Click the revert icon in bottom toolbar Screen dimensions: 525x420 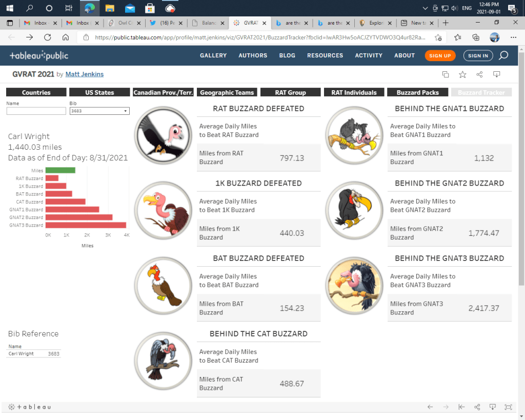(461, 407)
